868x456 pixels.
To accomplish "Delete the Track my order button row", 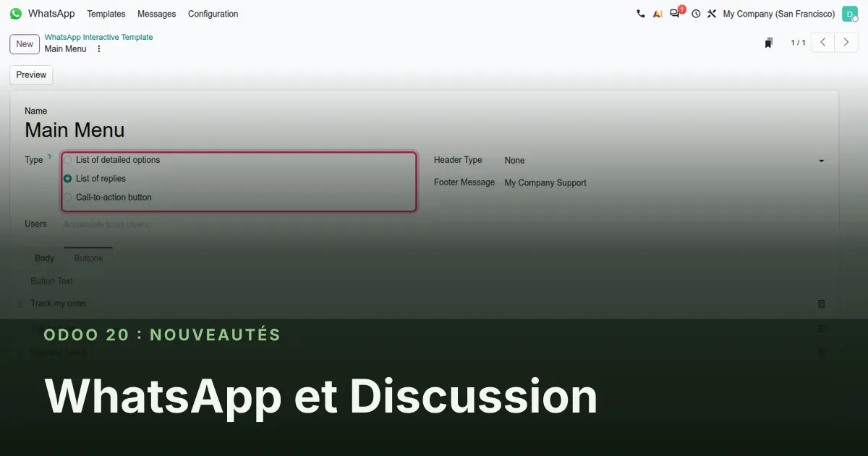I will pyautogui.click(x=821, y=304).
